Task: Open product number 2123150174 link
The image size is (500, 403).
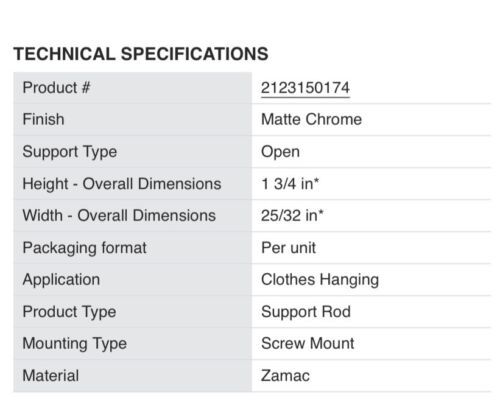Action: tap(305, 88)
